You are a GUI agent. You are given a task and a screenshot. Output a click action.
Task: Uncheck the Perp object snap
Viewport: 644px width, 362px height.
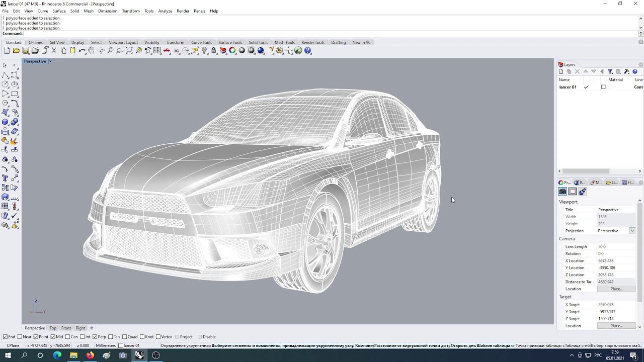95,337
